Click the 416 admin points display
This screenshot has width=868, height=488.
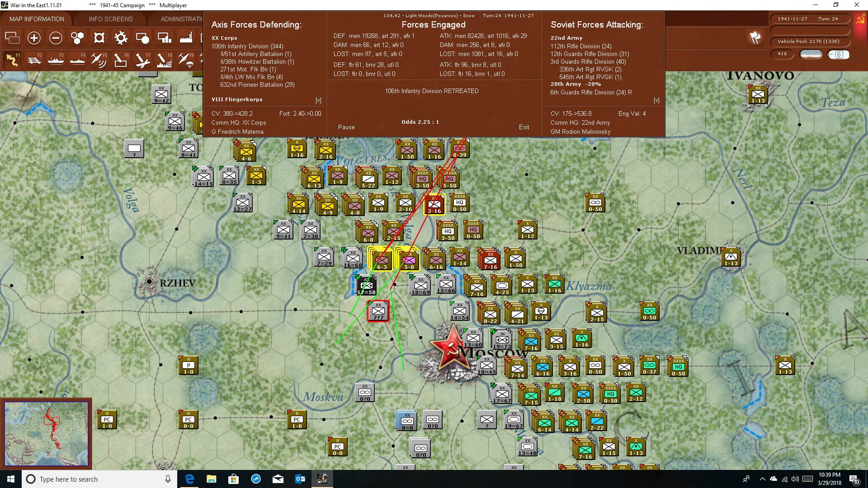coord(782,54)
